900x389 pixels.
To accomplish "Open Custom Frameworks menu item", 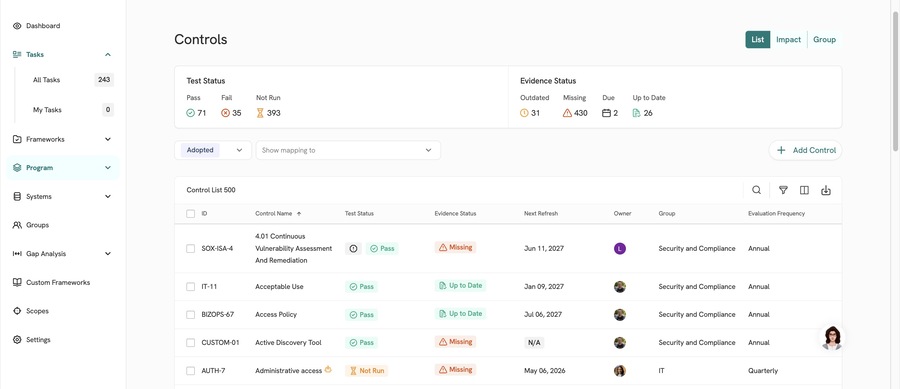I will [58, 282].
